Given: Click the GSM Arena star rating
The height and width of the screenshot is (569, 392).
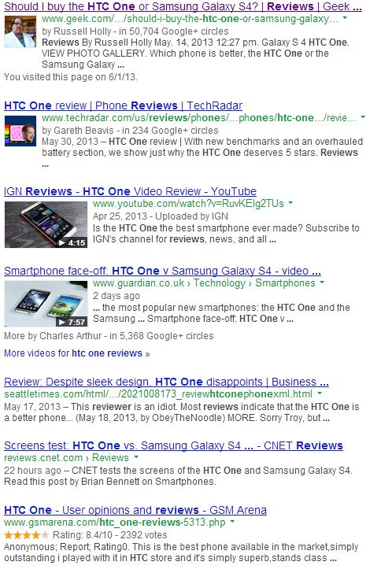Looking at the screenshot, I should [26, 535].
